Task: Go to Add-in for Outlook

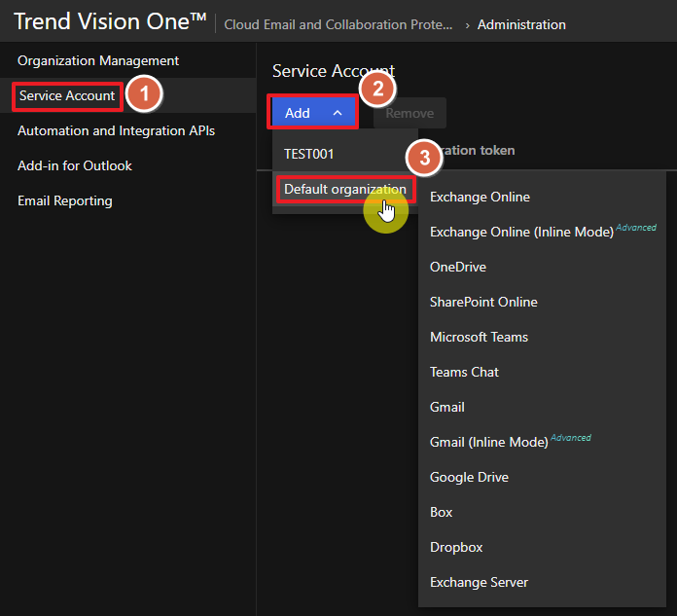Action: click(x=75, y=165)
